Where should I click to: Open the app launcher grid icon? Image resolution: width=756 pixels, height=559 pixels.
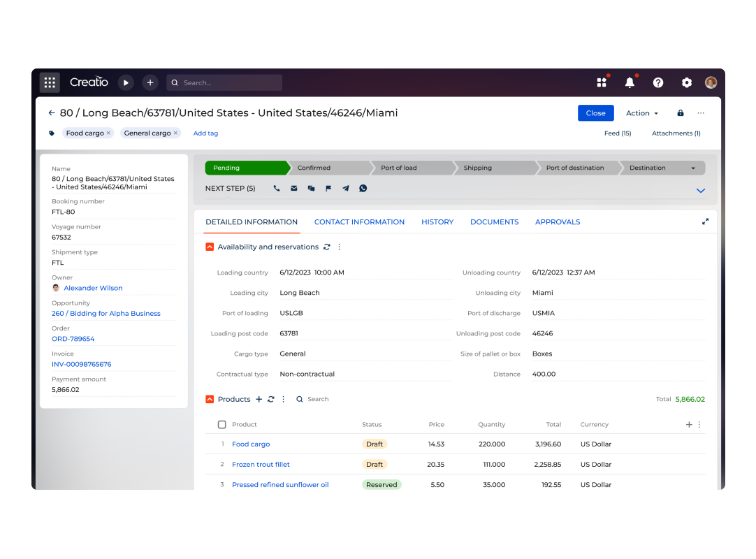click(50, 82)
